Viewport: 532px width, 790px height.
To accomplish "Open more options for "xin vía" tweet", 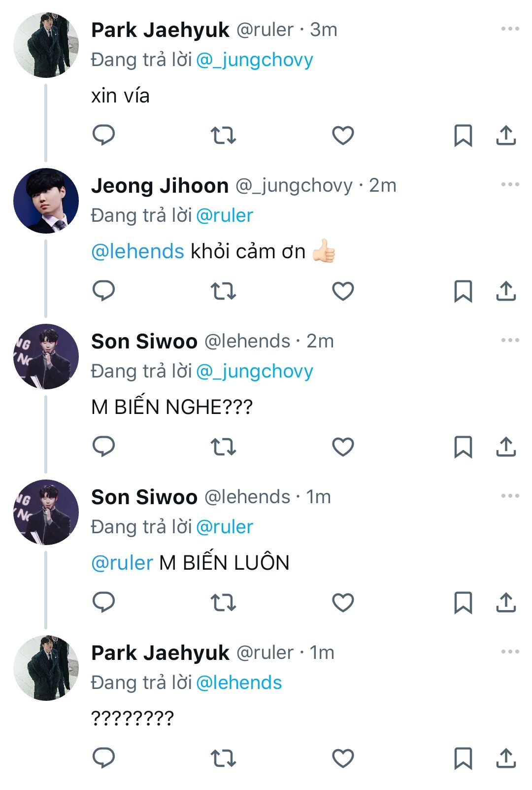I will tap(510, 29).
